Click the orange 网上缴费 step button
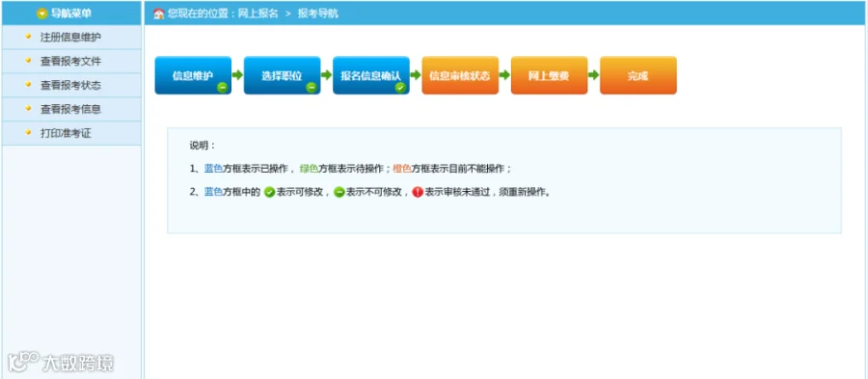 pos(549,75)
